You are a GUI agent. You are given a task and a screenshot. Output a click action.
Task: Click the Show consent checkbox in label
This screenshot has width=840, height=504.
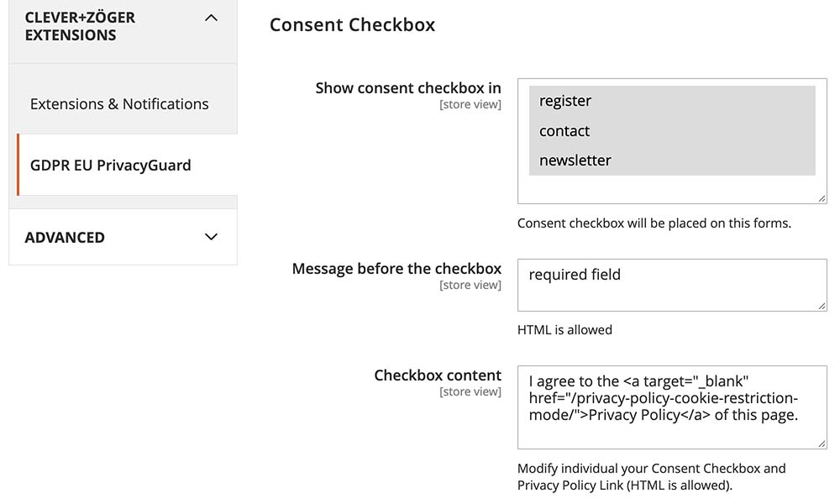(408, 88)
